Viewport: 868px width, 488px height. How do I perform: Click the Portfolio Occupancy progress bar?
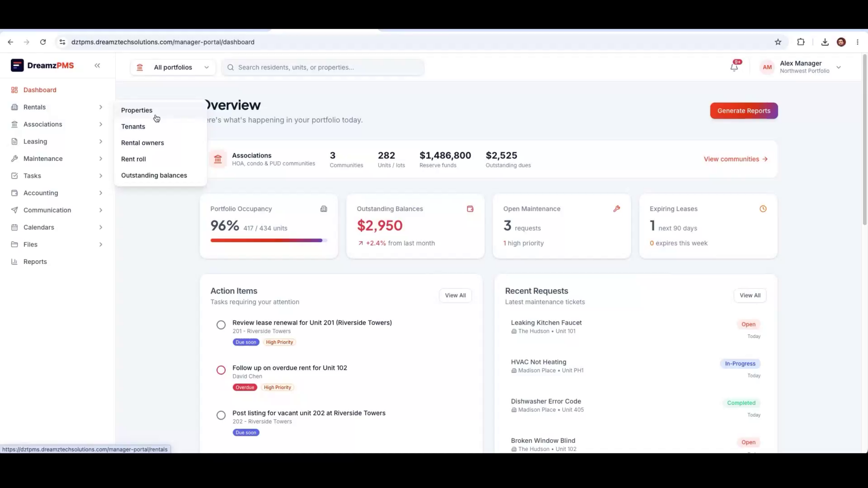(269, 240)
